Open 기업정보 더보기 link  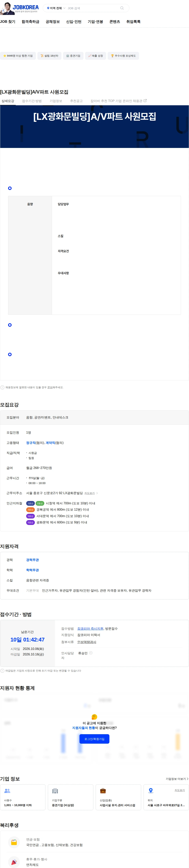[177, 779]
